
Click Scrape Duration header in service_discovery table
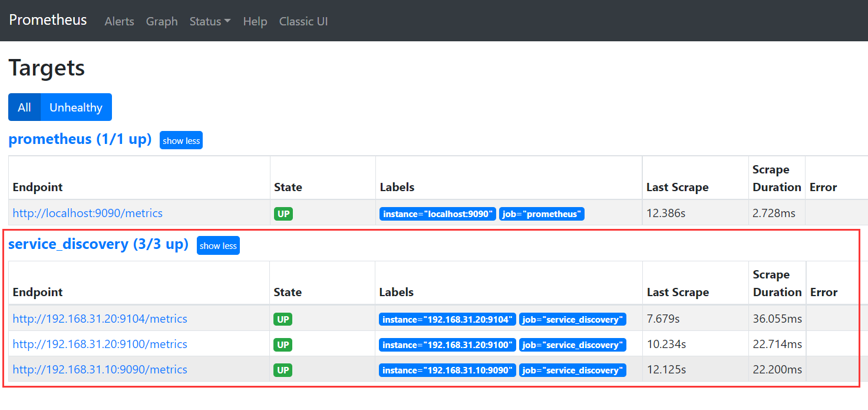coord(777,283)
